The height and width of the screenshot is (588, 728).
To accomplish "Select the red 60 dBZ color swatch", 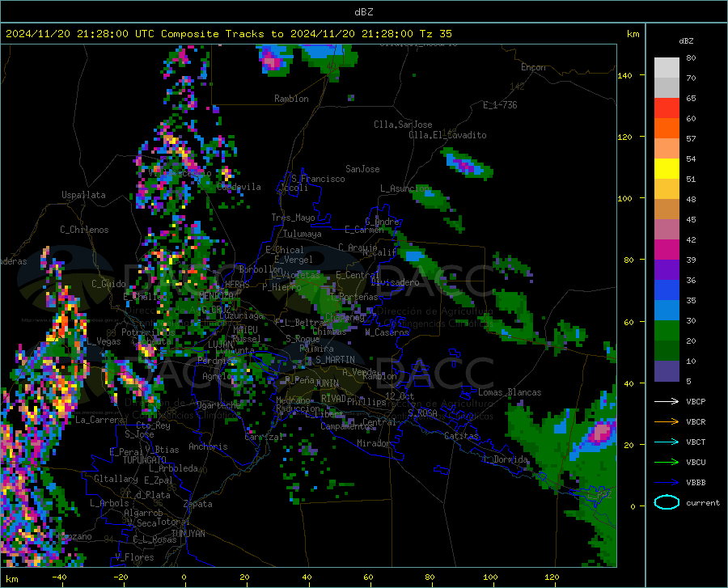I will [x=667, y=108].
